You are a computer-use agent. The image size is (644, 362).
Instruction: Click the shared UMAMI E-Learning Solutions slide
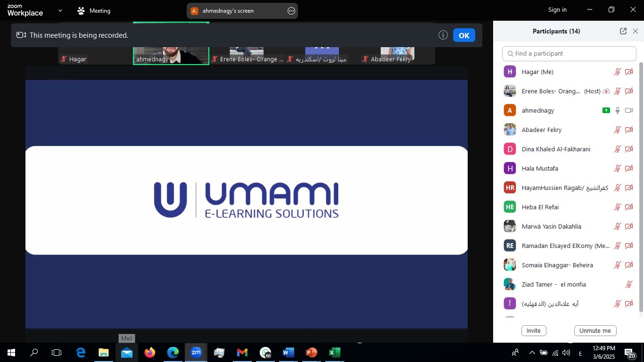(247, 204)
